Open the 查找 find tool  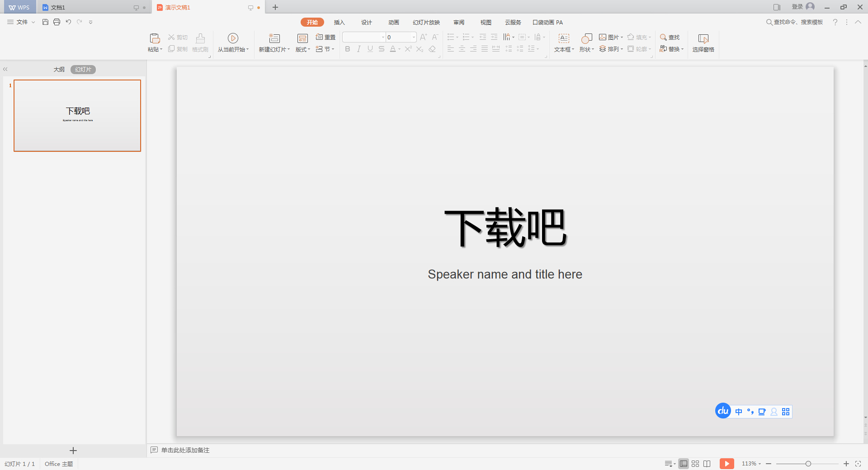coord(670,38)
